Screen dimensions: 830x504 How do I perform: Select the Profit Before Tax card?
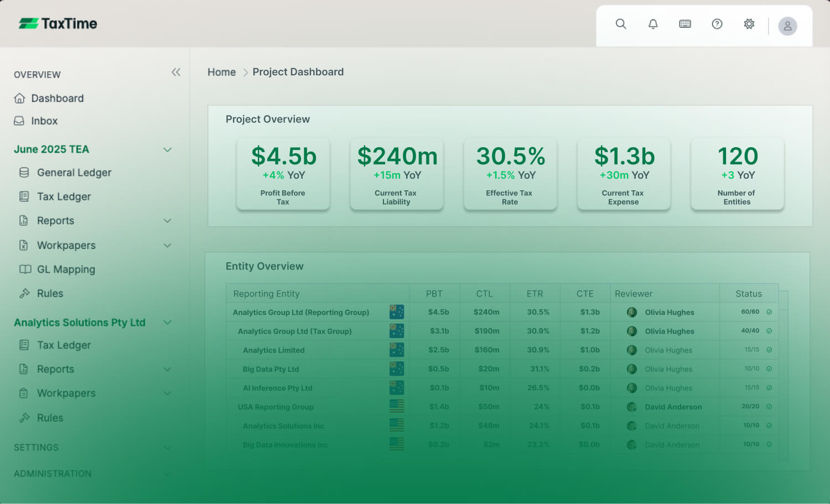click(x=283, y=174)
